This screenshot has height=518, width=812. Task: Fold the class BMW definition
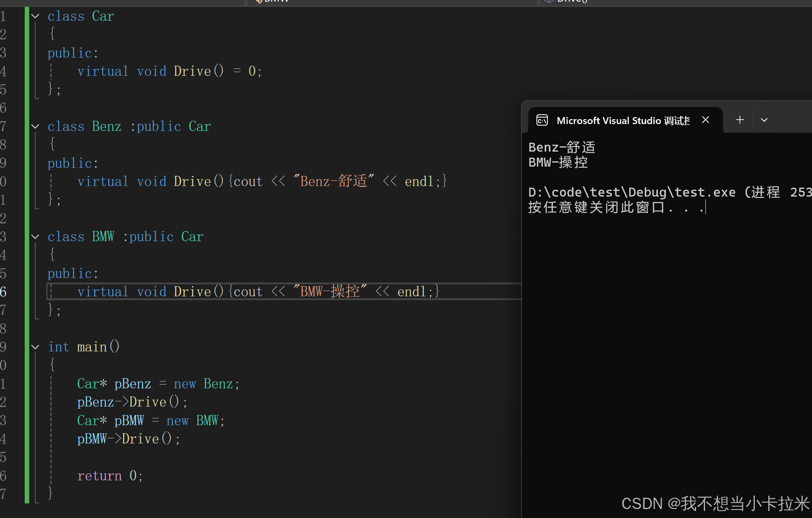pos(36,237)
